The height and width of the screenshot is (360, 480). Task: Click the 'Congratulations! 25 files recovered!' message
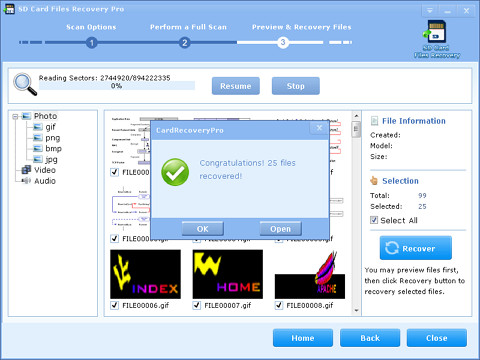(247, 169)
